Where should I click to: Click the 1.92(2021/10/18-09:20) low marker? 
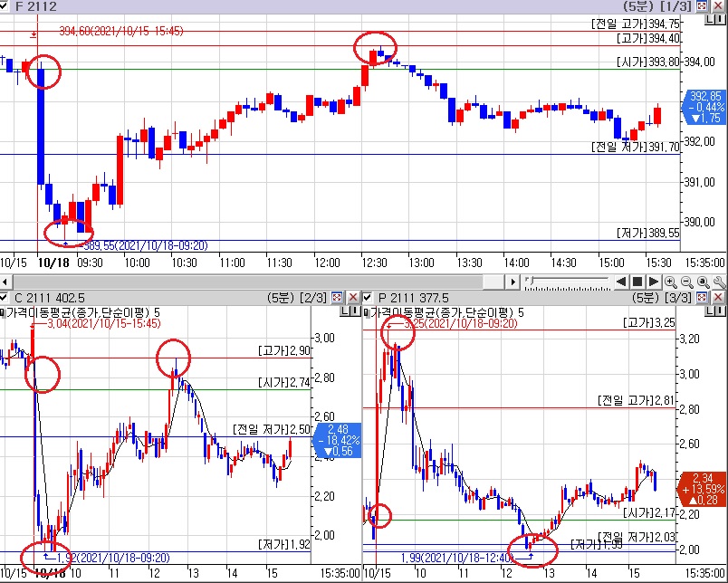114,557
